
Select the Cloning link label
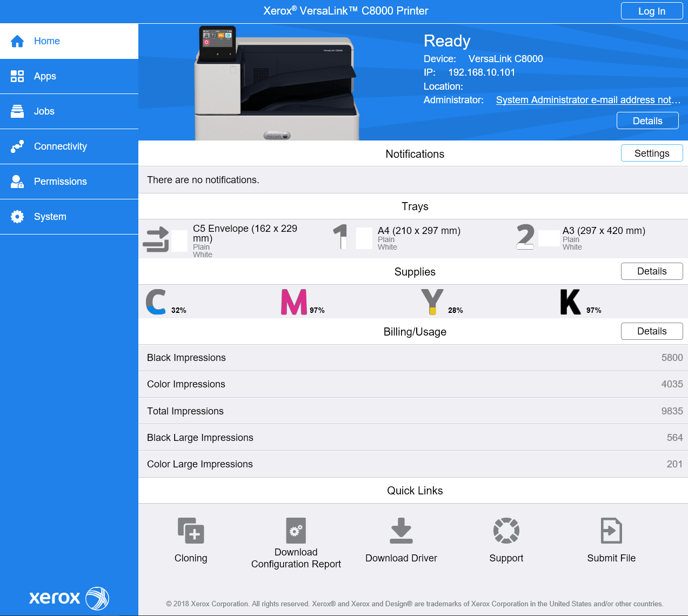point(191,558)
